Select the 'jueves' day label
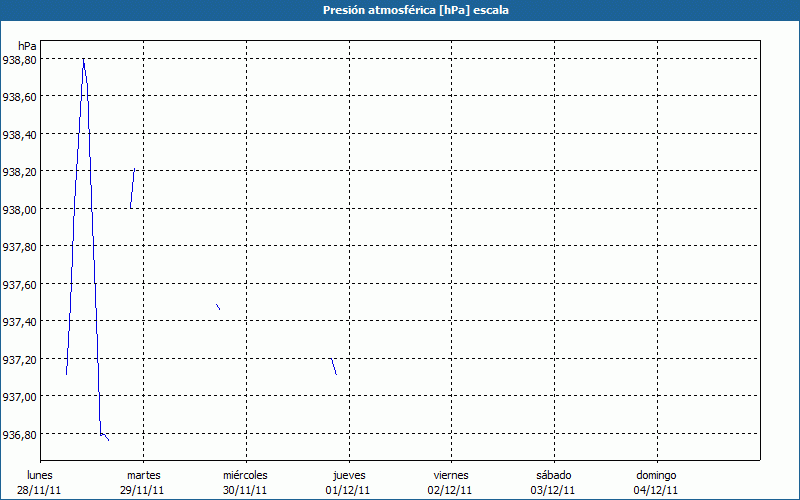The width and height of the screenshot is (800, 500). pos(349,476)
